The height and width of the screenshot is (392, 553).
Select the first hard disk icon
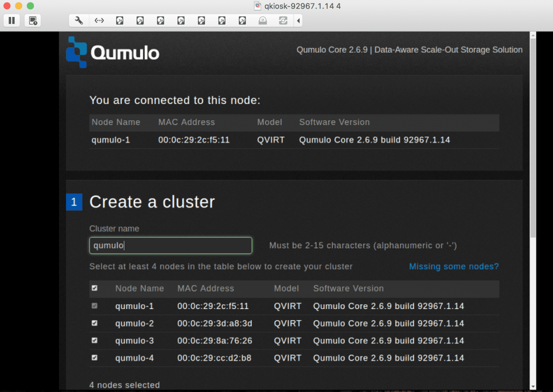120,21
